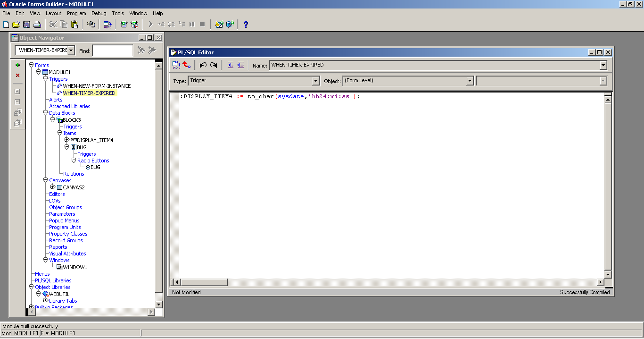
Task: Click the Find Next icon in Object Navigator
Action: click(141, 50)
